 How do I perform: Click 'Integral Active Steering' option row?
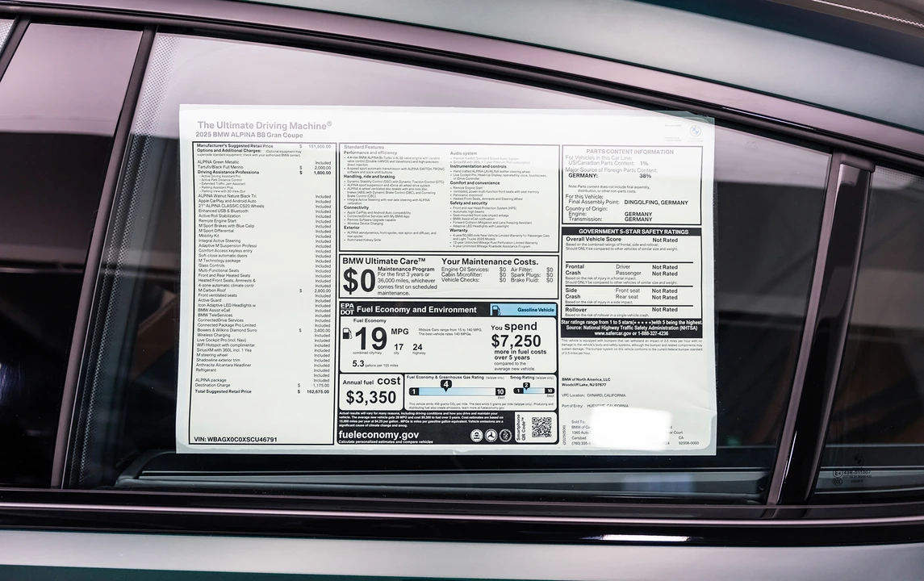click(263, 241)
